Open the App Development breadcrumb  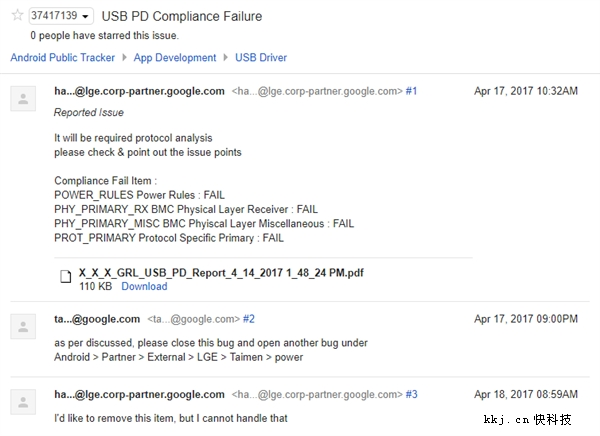pos(175,58)
